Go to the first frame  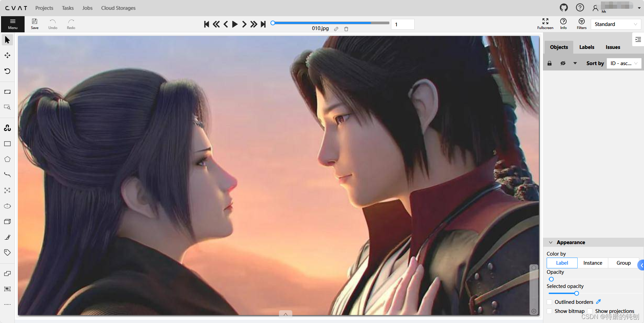(206, 24)
